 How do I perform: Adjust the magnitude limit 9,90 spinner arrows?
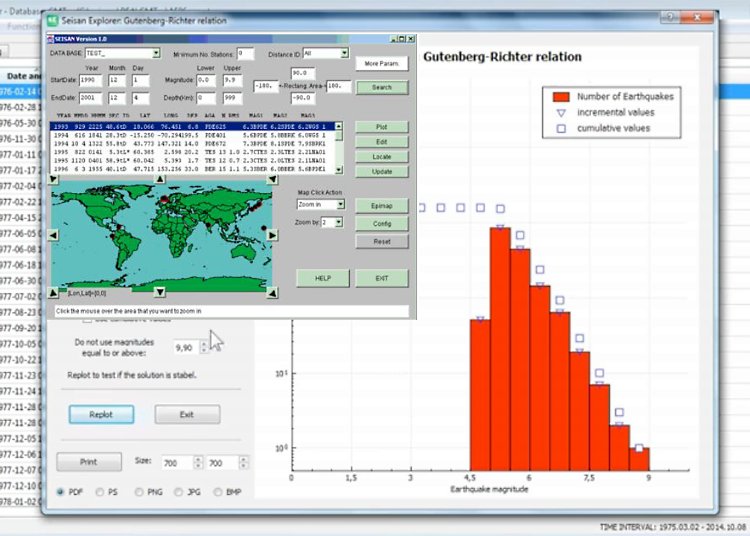click(204, 347)
